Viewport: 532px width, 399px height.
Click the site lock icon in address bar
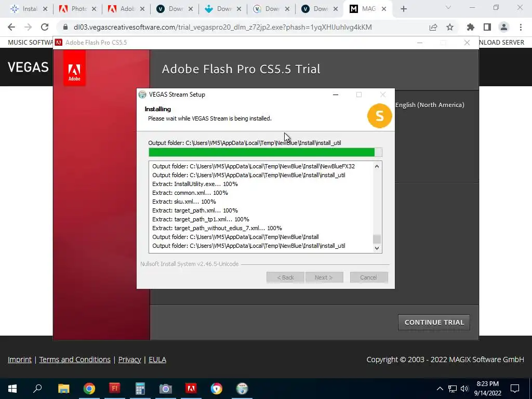(x=65, y=27)
